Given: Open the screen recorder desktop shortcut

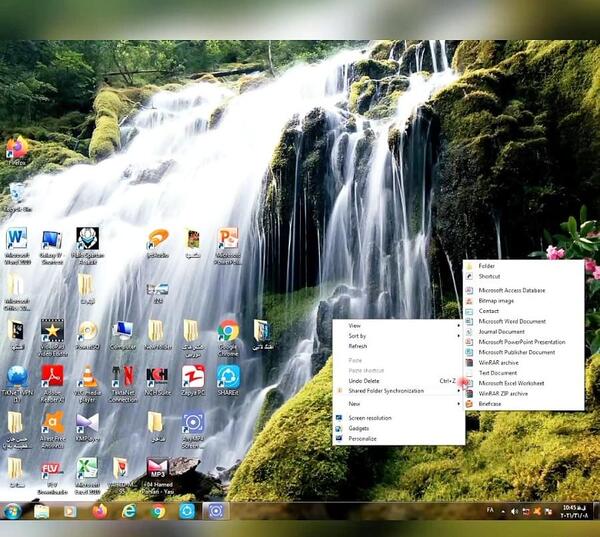Looking at the screenshot, I should point(193,429).
